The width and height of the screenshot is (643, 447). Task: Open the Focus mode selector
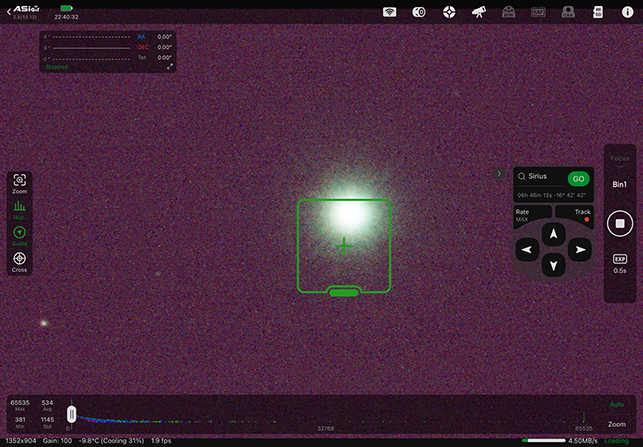[x=620, y=161]
